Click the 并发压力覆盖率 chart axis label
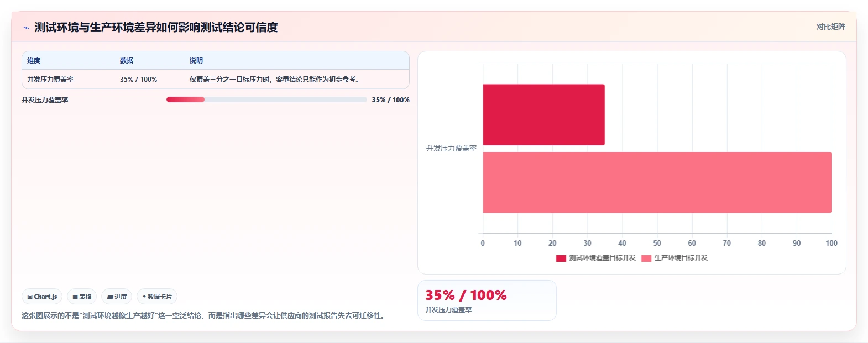The image size is (868, 343). (451, 149)
